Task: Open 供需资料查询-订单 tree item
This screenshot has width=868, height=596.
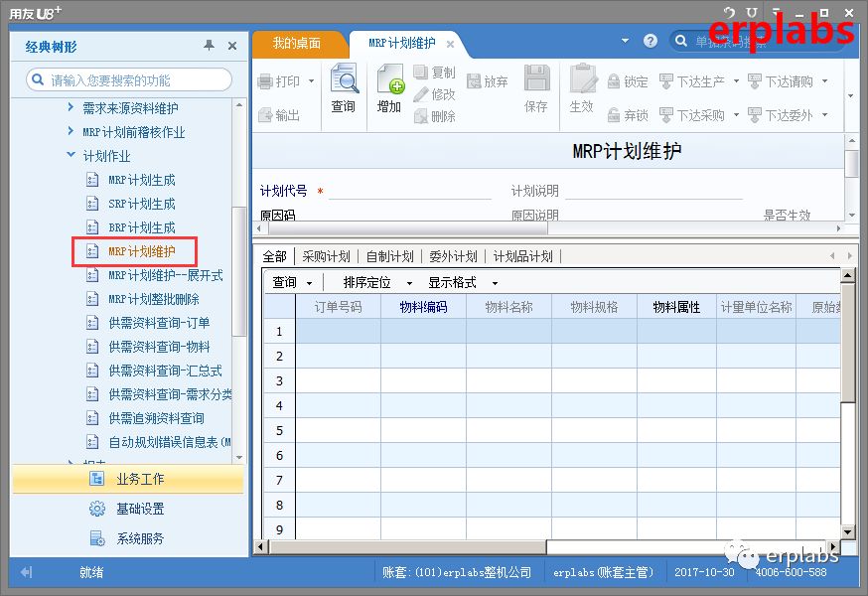Action: pyautogui.click(x=159, y=323)
